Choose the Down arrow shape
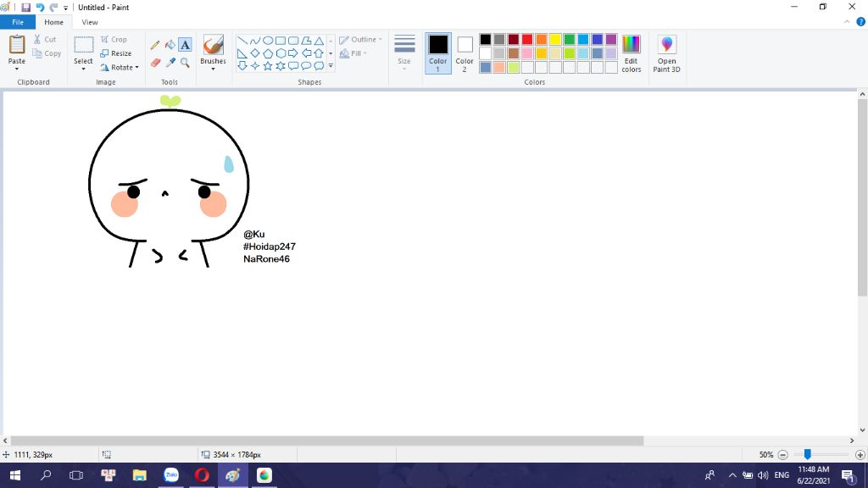This screenshot has width=868, height=488. [242, 66]
